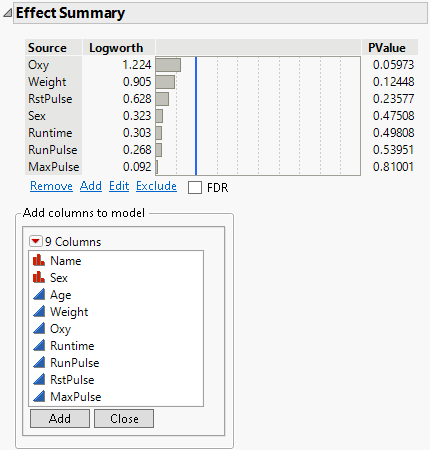Click the Logworth column header
The image size is (430, 450).
click(x=118, y=47)
